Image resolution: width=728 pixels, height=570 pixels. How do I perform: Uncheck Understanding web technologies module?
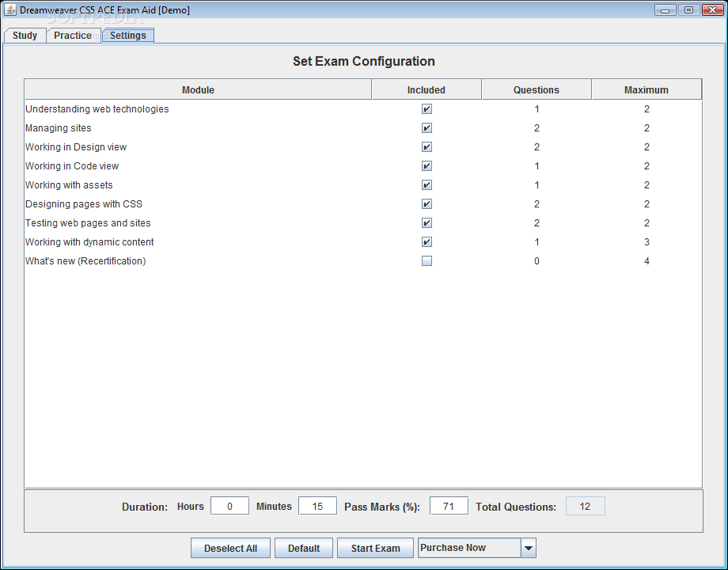click(x=427, y=109)
